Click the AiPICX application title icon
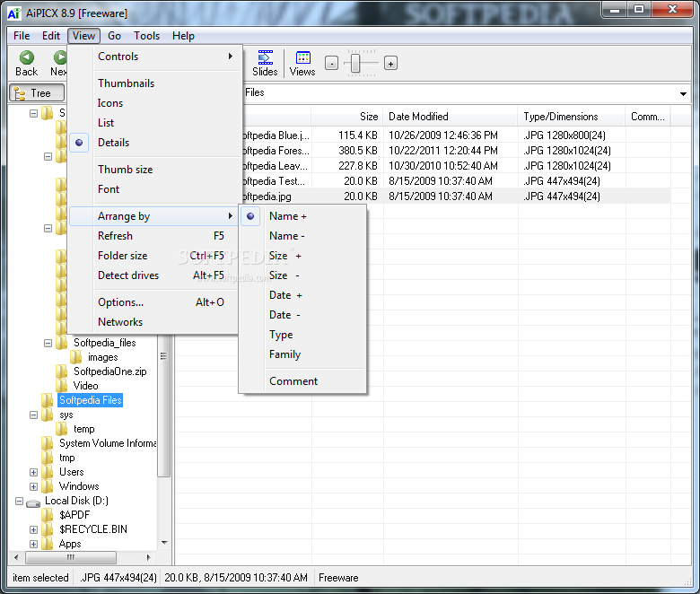 point(14,13)
